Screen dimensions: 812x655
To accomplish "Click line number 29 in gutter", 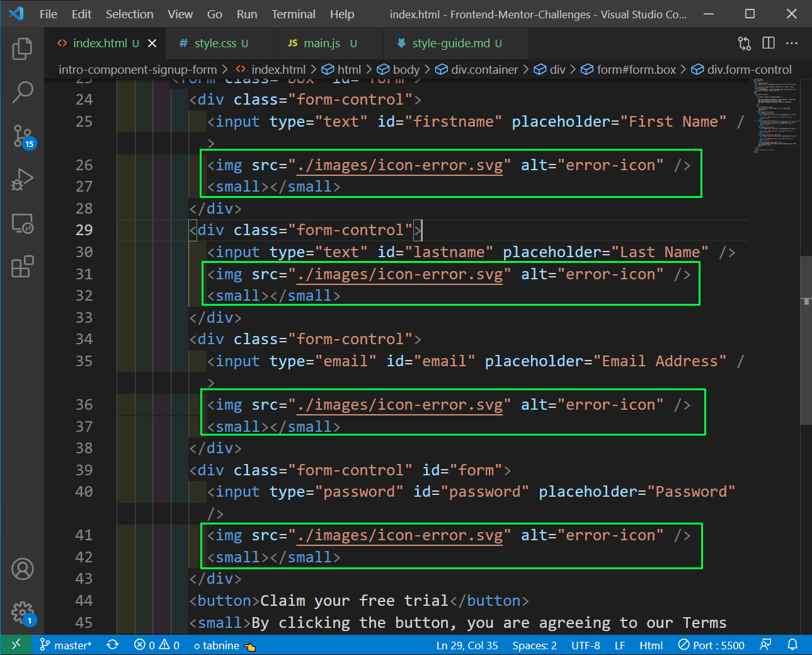I will (x=84, y=230).
